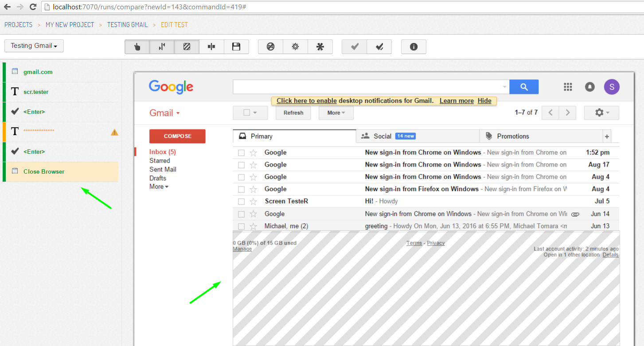Open the Drafts folder

[158, 178]
